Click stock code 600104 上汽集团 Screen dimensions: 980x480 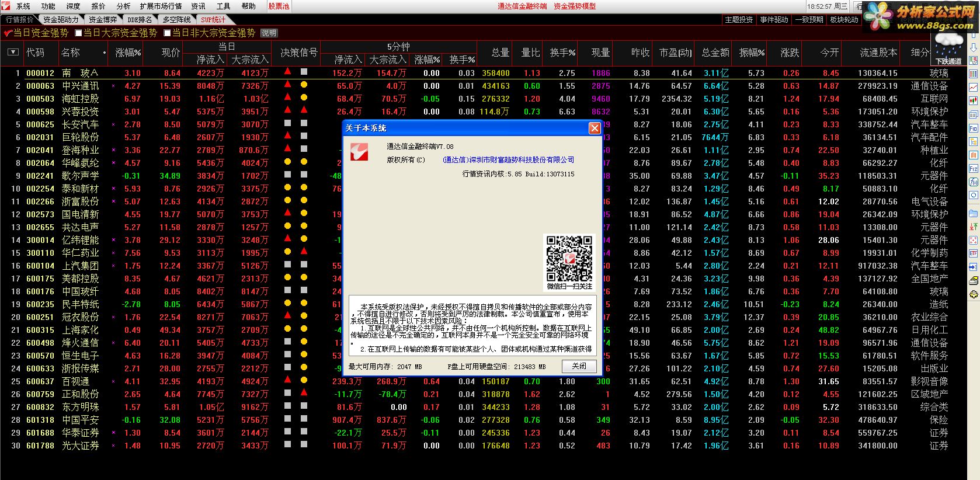pyautogui.click(x=40, y=266)
